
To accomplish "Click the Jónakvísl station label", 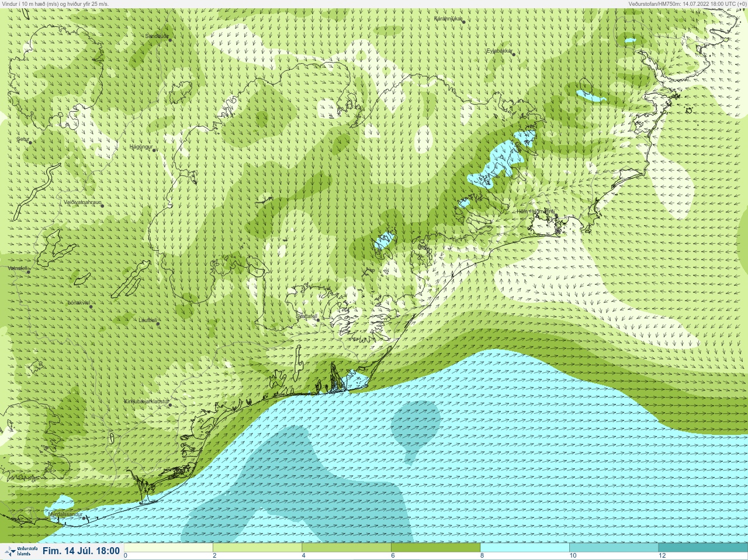I will coord(78,303).
